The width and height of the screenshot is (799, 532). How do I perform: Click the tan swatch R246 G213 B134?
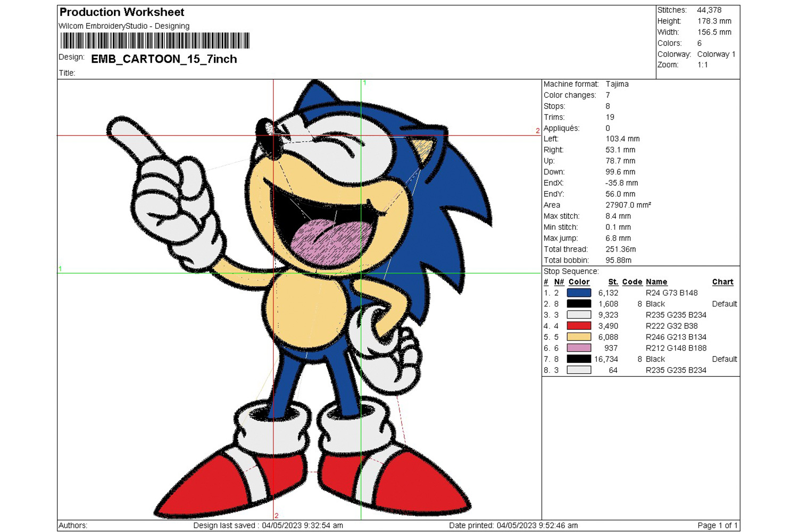pyautogui.click(x=579, y=337)
